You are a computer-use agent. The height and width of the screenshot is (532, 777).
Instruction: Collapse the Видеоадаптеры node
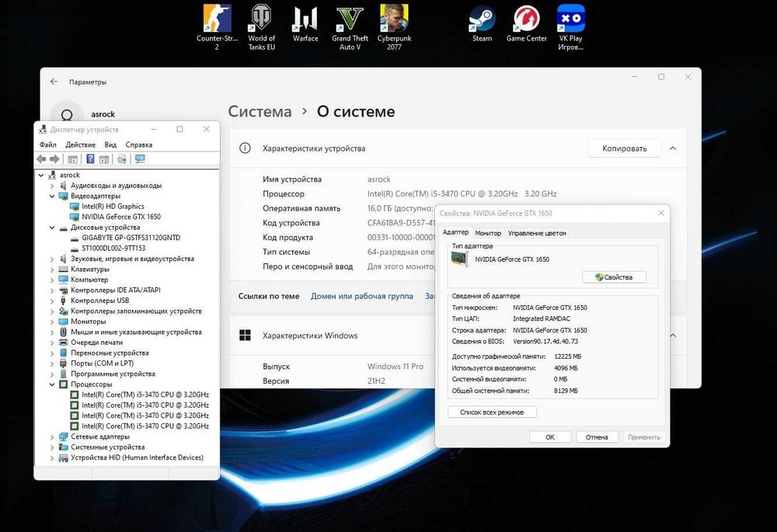(52, 196)
